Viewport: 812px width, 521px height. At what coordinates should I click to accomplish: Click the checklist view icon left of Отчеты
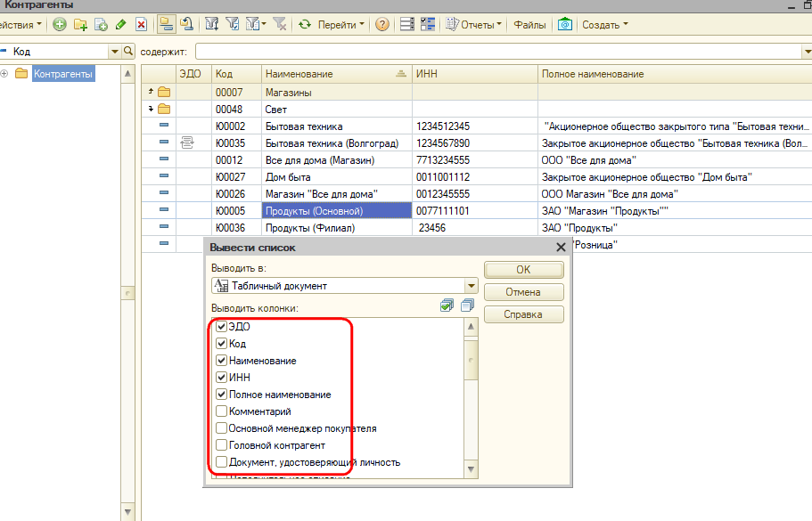coord(428,24)
